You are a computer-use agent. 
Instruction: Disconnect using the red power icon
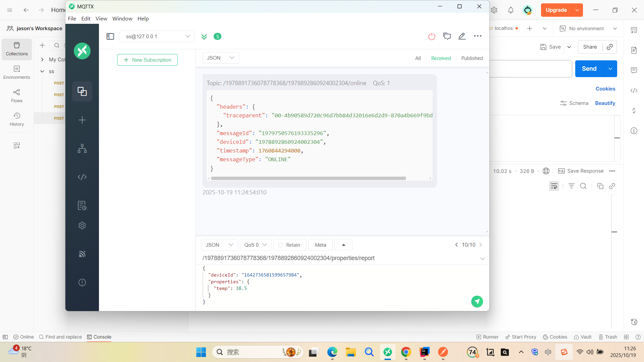tap(432, 37)
